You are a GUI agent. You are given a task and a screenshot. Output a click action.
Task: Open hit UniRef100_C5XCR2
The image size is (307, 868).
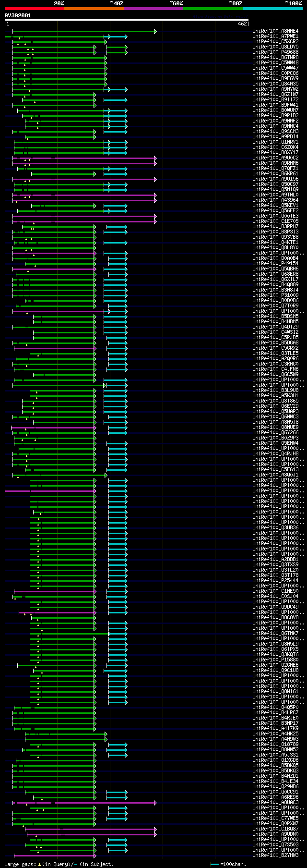[x=275, y=42]
